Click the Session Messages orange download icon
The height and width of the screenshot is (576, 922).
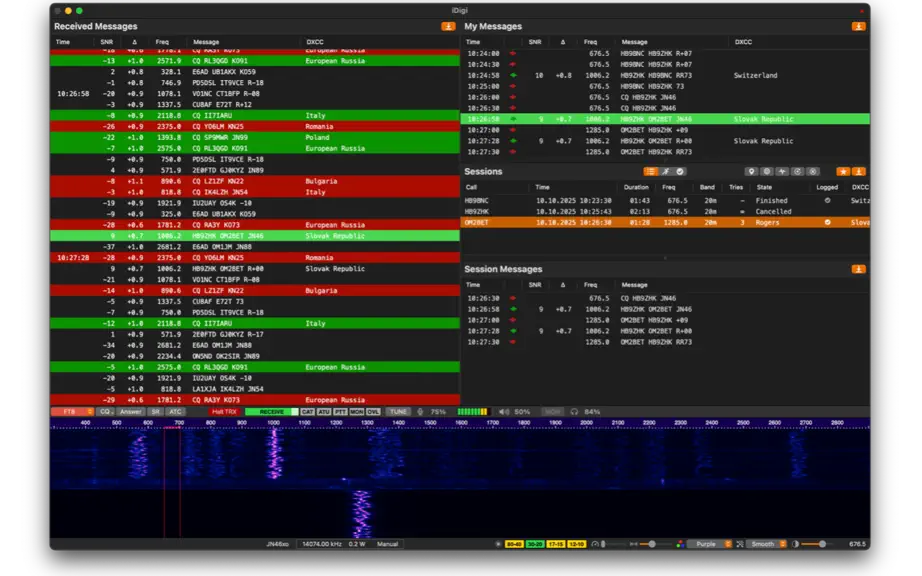coord(858,269)
